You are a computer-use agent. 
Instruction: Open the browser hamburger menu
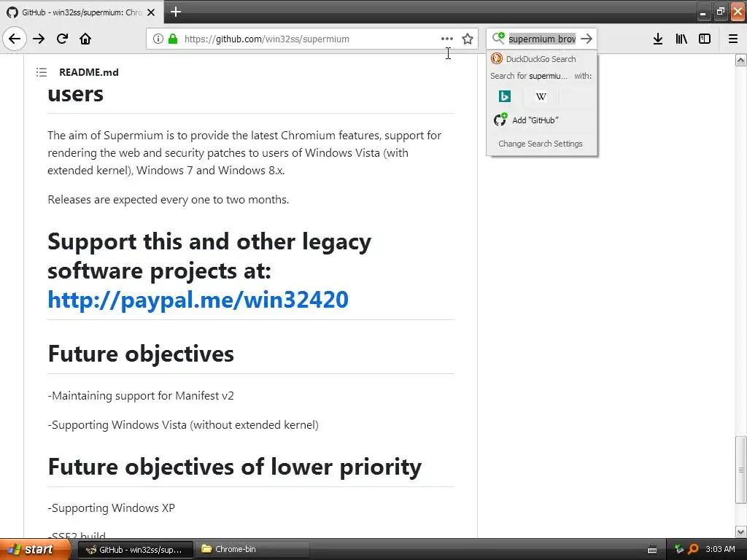(x=732, y=39)
